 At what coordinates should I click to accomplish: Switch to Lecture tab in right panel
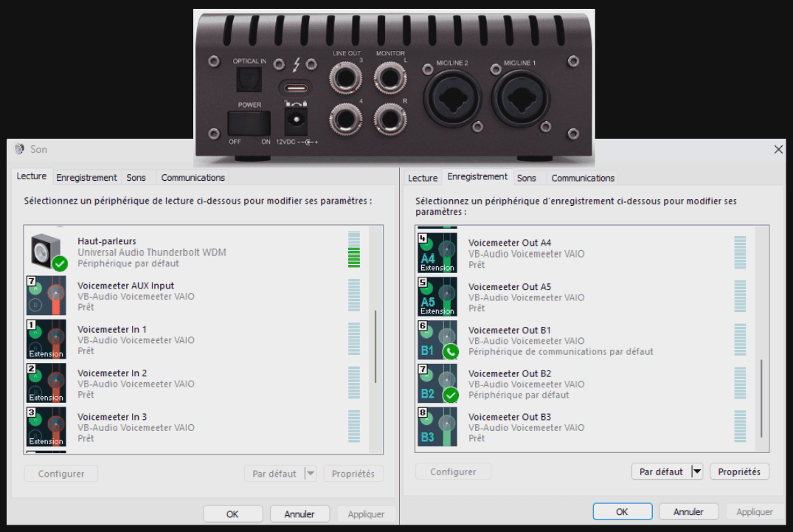tap(423, 178)
